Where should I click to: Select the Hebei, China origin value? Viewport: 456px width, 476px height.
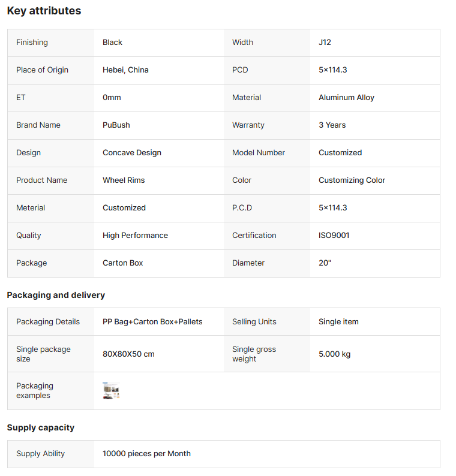click(125, 70)
